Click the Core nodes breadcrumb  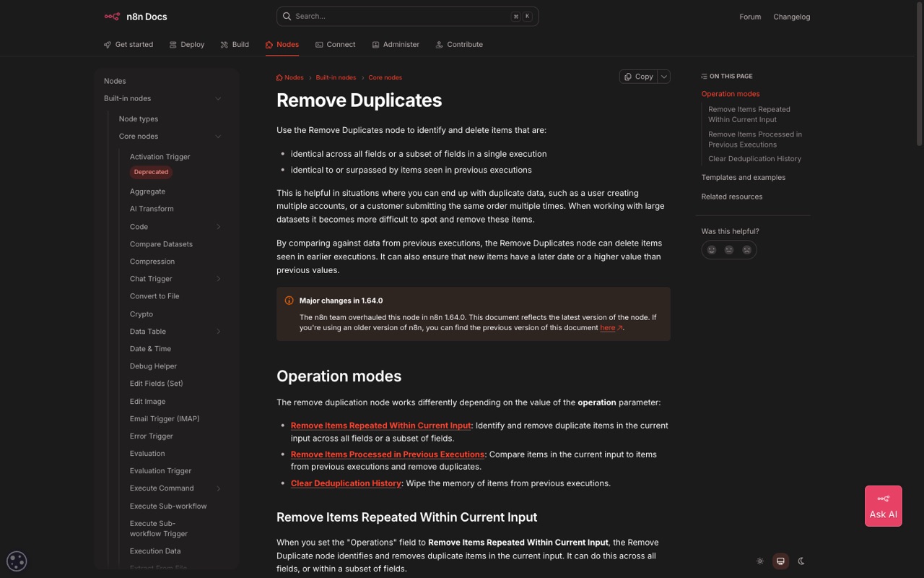click(385, 77)
